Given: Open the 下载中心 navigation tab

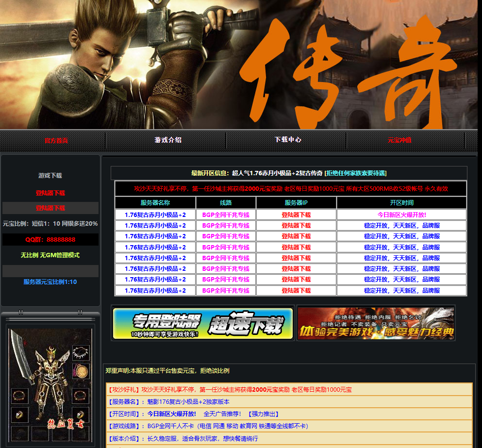Looking at the screenshot, I should click(288, 140).
